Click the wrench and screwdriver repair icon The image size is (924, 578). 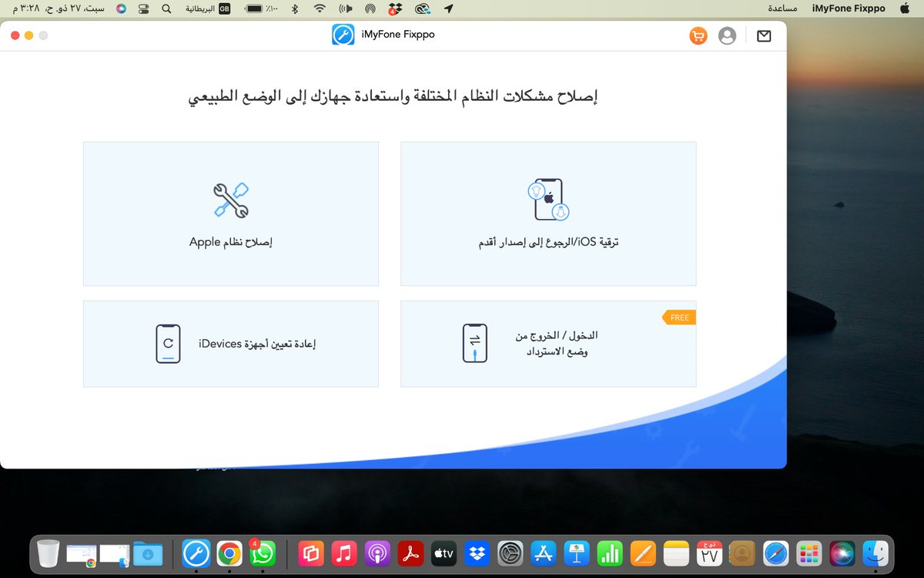(231, 200)
